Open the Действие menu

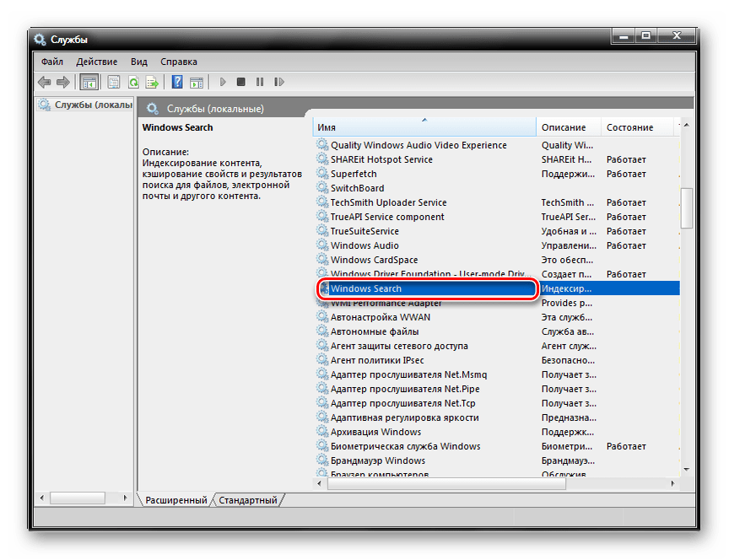[x=96, y=62]
